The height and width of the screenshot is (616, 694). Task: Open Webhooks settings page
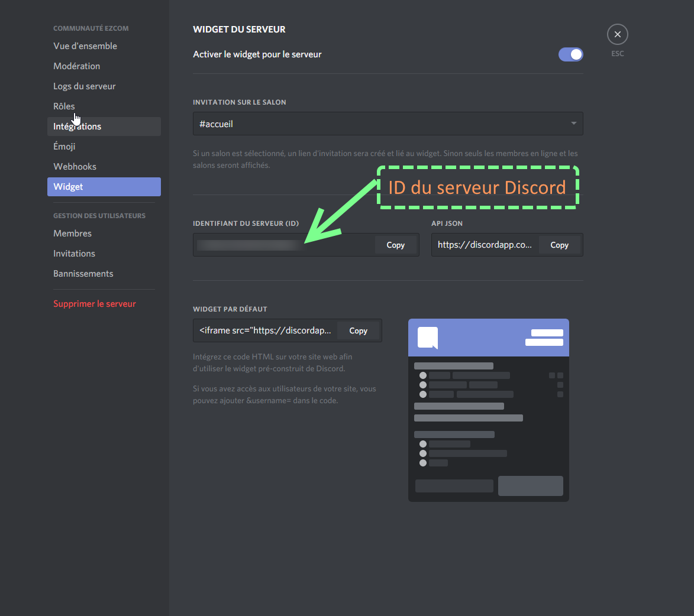(75, 167)
